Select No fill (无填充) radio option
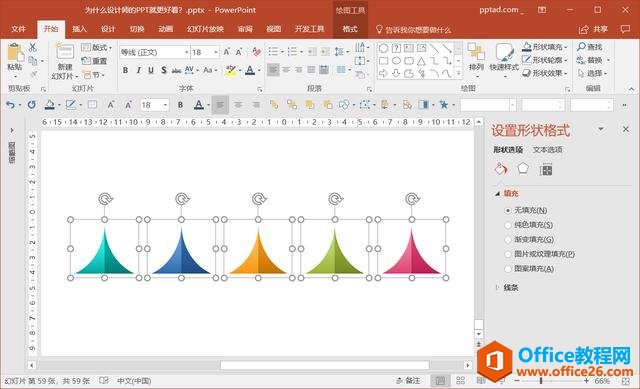Viewport: 640px width, 389px height. 508,211
